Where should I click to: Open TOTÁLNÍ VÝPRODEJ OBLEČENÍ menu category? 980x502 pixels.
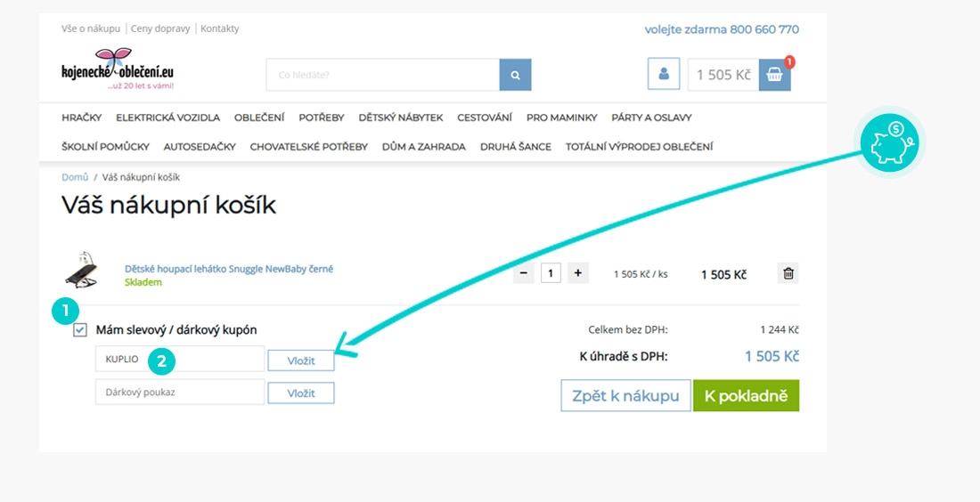click(x=640, y=147)
